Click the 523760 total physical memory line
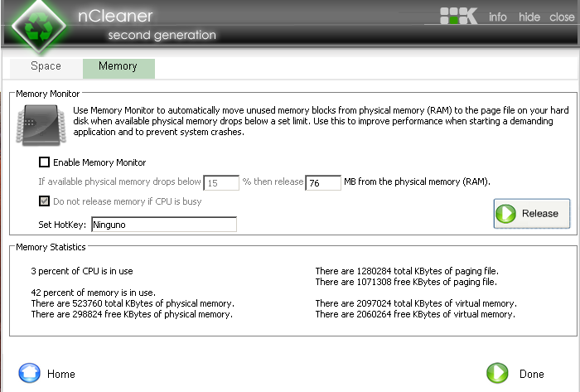This screenshot has height=392, width=580. coord(133,303)
